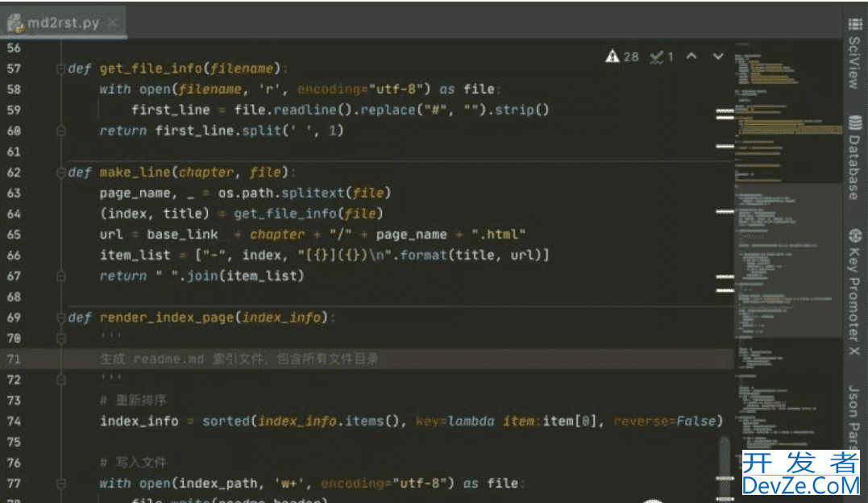This screenshot has width=868, height=503.
Task: Collapse fold end marker at line 60
Action: (x=61, y=131)
